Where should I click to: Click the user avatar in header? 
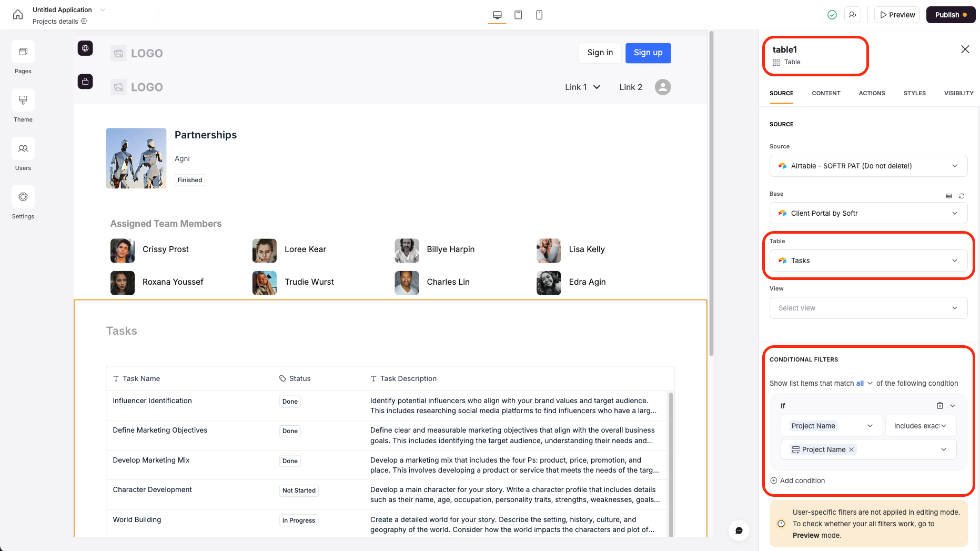click(x=663, y=87)
